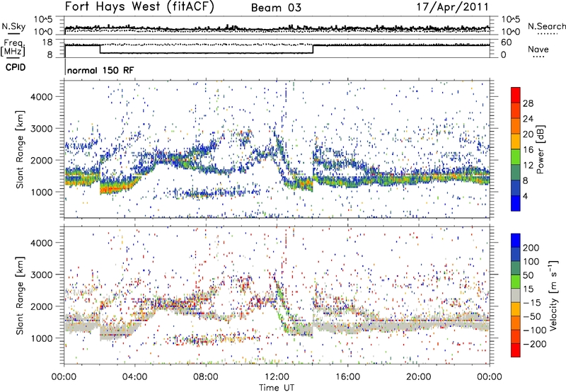Click the '04:00' time tick label
Image resolution: width=566 pixels, height=392 pixels.
tap(134, 377)
